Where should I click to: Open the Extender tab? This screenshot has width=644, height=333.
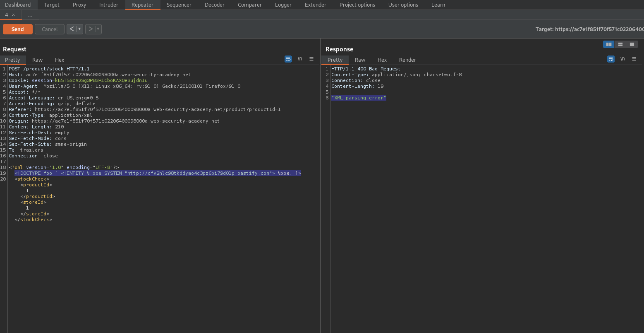(316, 5)
